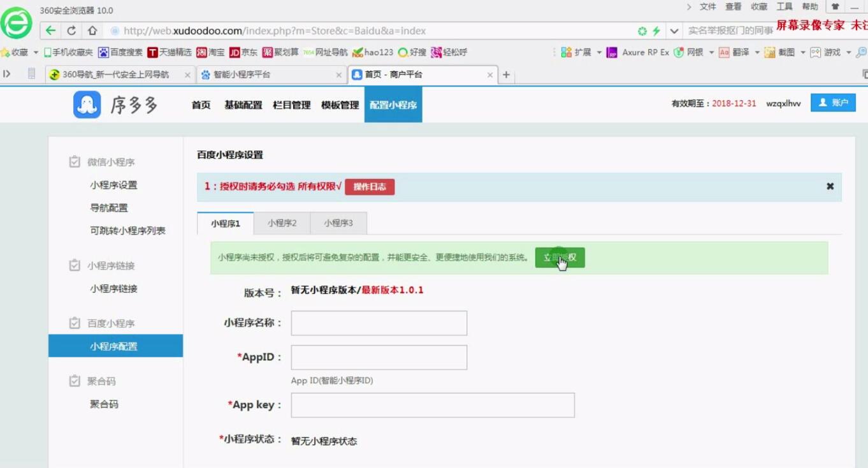Check the 百度小程序 sidebar section checkbox
868x468 pixels.
coord(75,323)
